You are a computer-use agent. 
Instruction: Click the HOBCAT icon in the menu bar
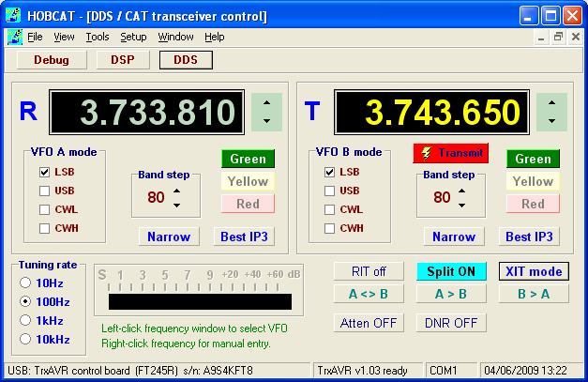coord(14,38)
